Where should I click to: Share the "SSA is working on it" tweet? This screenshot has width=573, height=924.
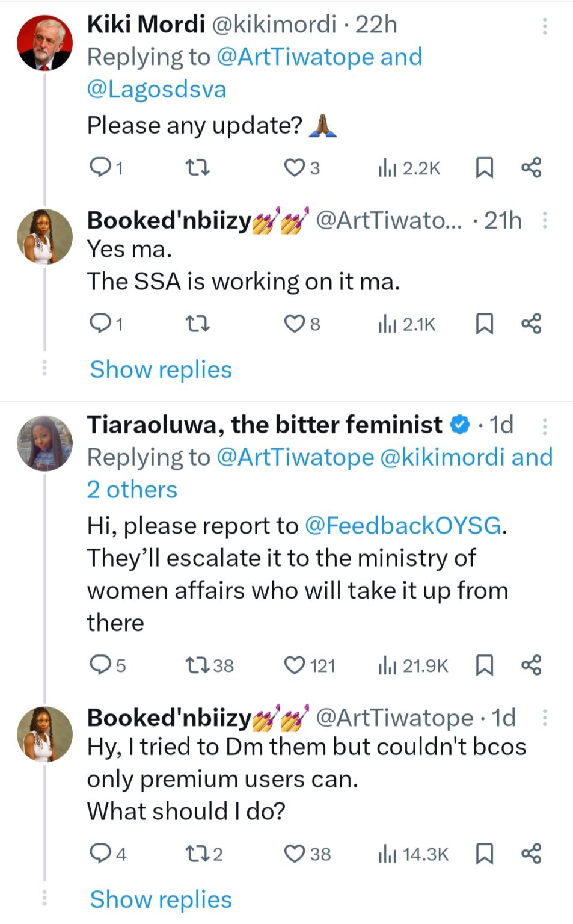point(532,324)
